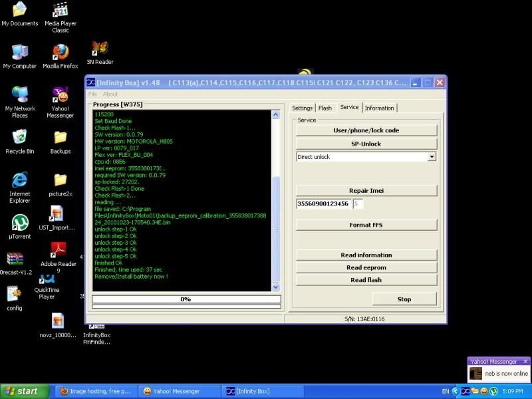The image size is (532, 399).
Task: Click User/phone/lock code button
Action: click(366, 130)
